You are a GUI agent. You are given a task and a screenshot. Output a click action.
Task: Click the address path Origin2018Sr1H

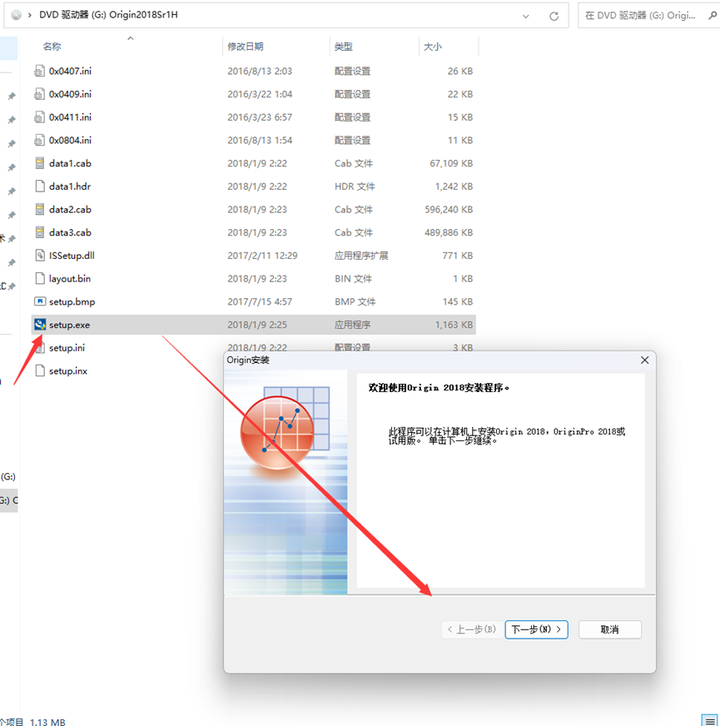tap(144, 15)
